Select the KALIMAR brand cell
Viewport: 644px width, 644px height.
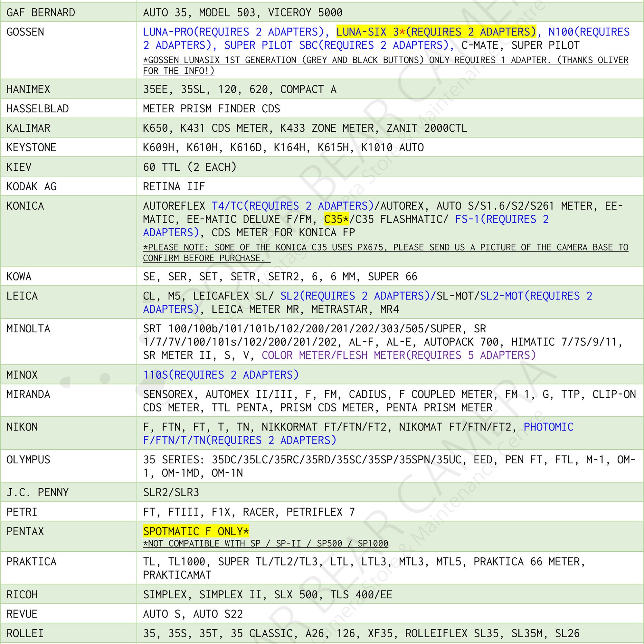coord(68,128)
